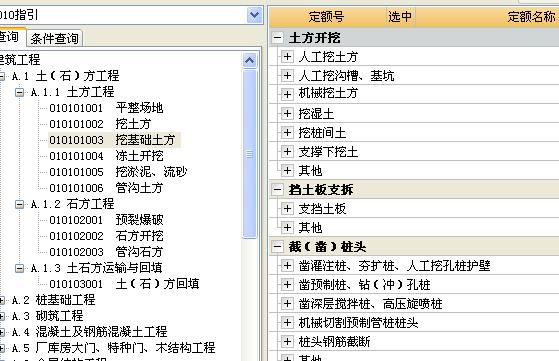This screenshot has width=559, height=361.
Task: Expand the 人工挖沟槽、基坑 row
Action: pyautogui.click(x=287, y=76)
